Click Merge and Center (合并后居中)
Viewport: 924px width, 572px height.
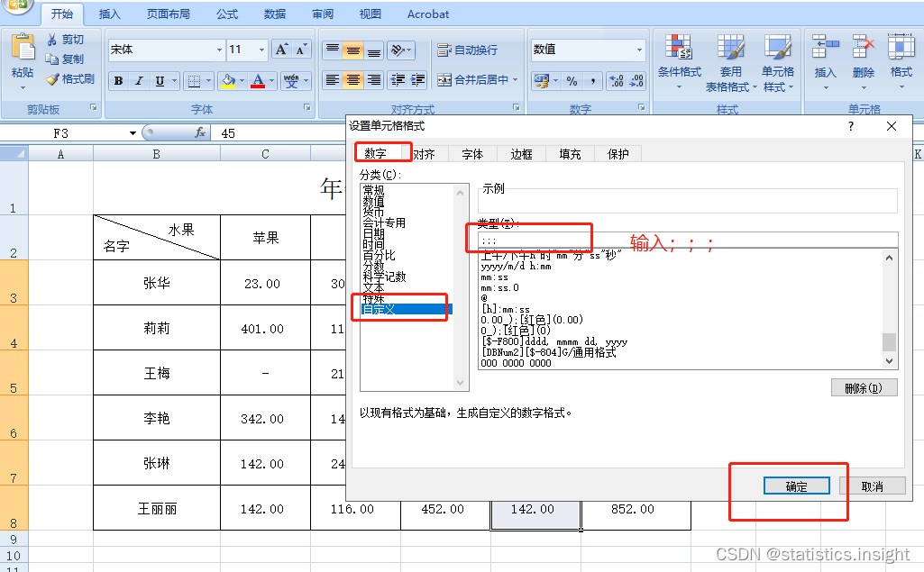click(472, 79)
